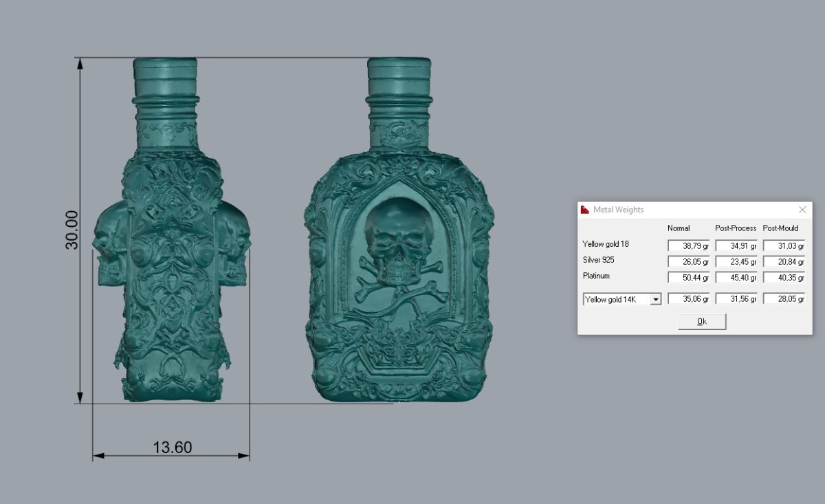Open the Yellow gold 14K dropdown arrow
This screenshot has height=504, width=825.
pos(656,299)
